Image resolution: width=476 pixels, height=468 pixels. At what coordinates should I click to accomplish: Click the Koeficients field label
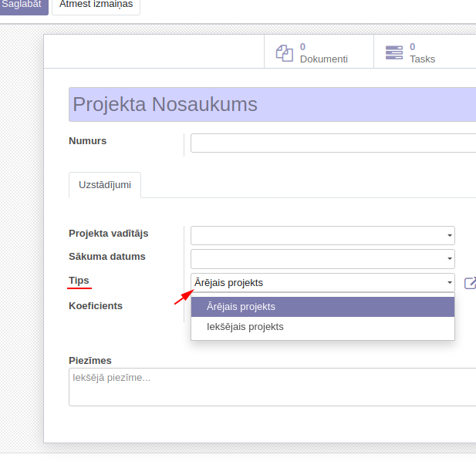96,306
